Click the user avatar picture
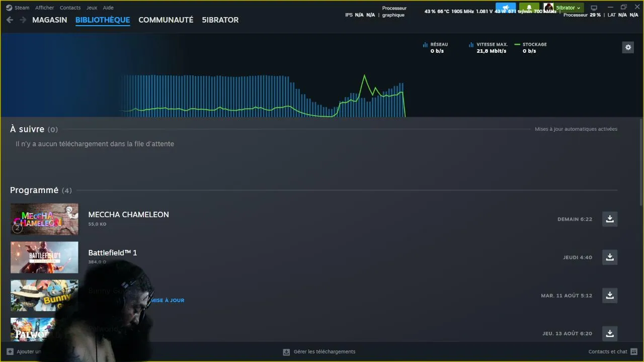This screenshot has width=644, height=362. point(548,8)
